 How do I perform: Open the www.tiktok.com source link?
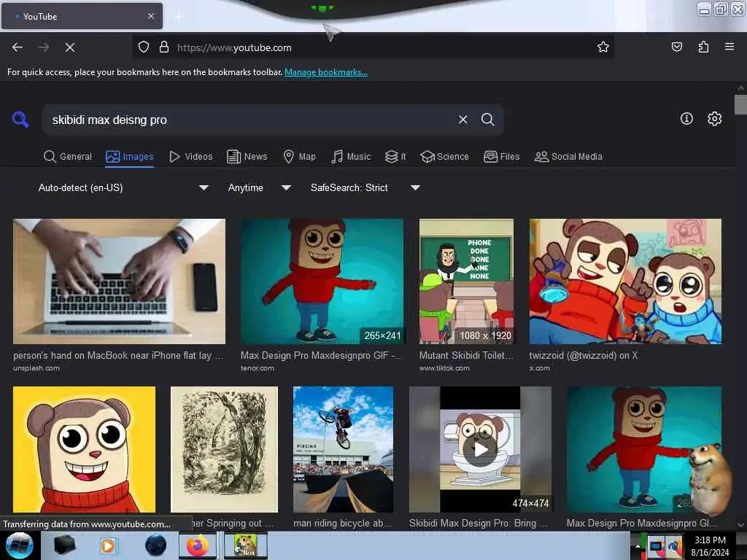(x=444, y=368)
